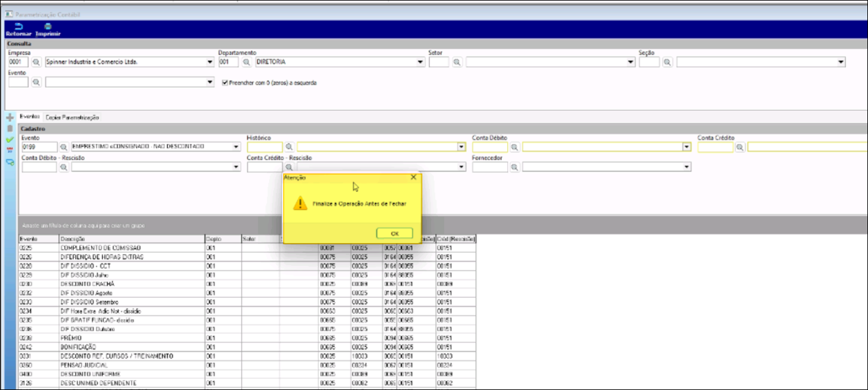
Task: Click the trash delete icon in sidebar
Action: pos(9,128)
